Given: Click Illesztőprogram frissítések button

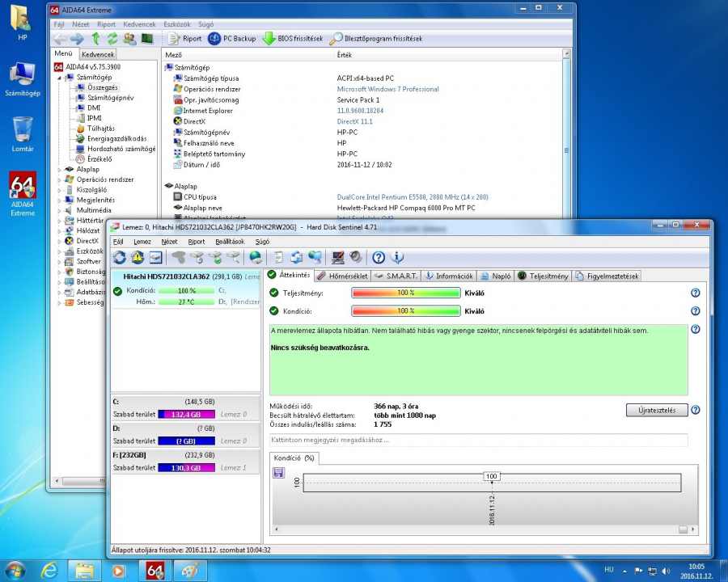Looking at the screenshot, I should (x=375, y=39).
